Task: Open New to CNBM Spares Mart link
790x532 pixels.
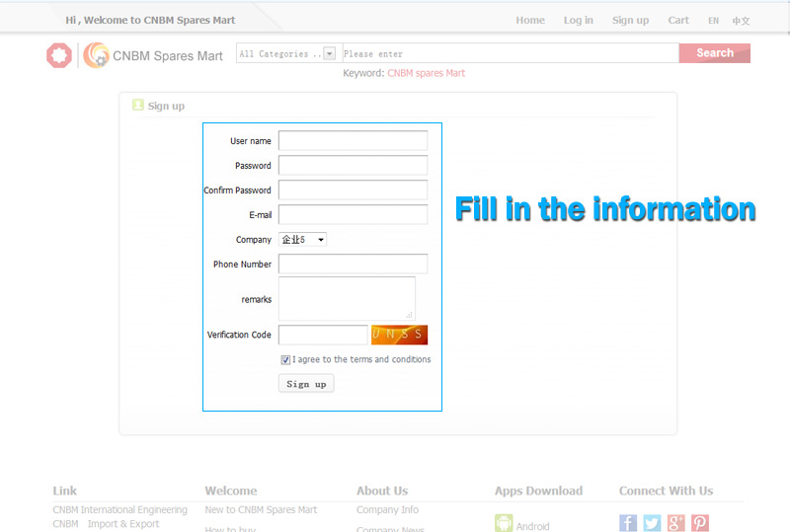Action: click(261, 510)
